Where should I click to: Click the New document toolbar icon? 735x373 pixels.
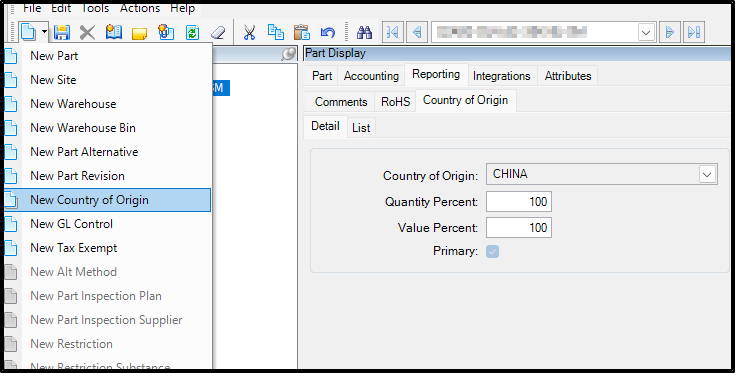click(28, 32)
